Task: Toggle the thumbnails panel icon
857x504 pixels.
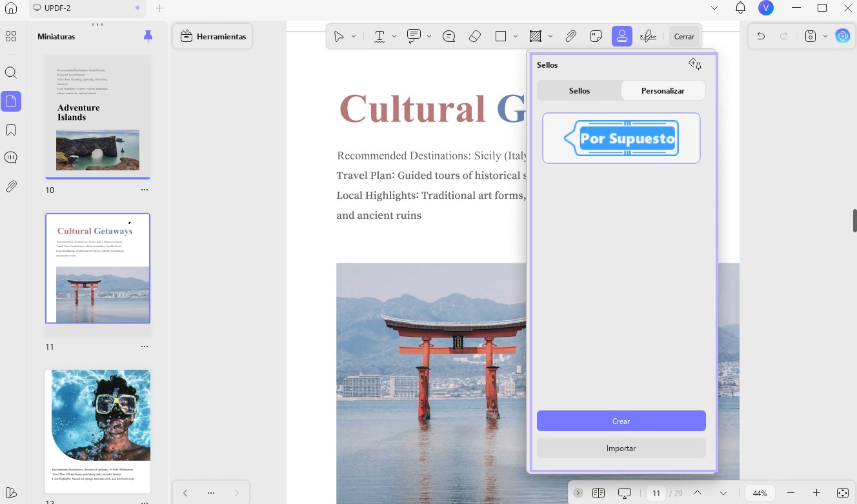Action: point(11,101)
